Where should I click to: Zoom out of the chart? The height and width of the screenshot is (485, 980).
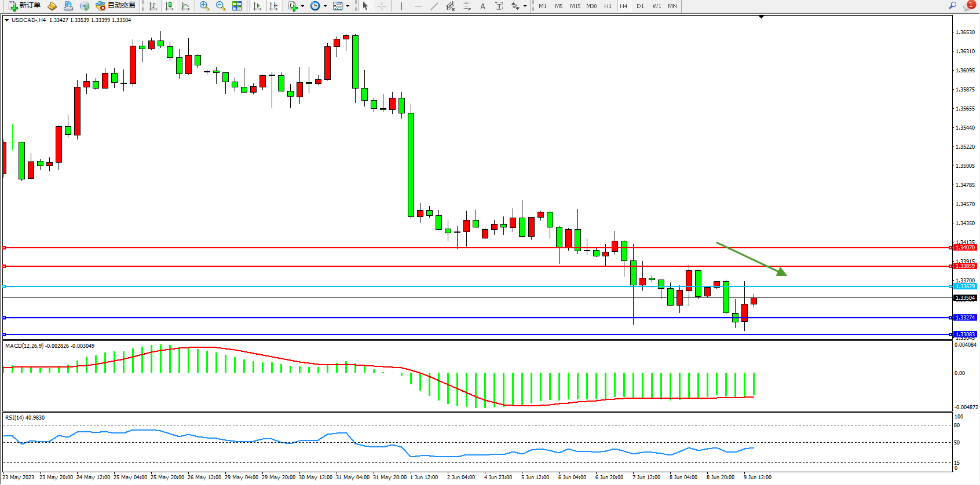[x=221, y=6]
